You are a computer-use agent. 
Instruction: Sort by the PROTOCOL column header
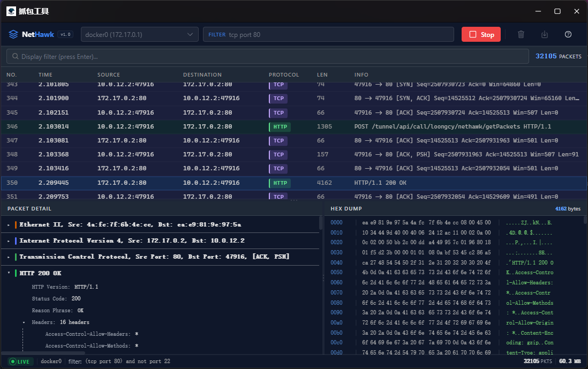pyautogui.click(x=283, y=75)
